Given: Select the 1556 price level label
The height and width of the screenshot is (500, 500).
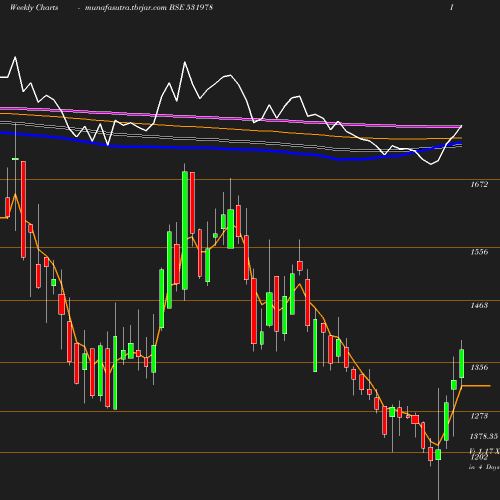Looking at the screenshot, I should click(x=479, y=252).
